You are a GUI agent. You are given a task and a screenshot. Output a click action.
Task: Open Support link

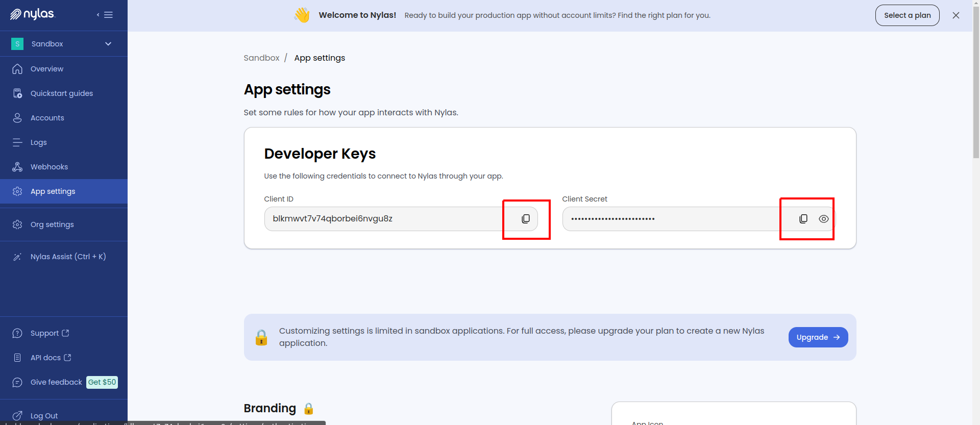(44, 333)
